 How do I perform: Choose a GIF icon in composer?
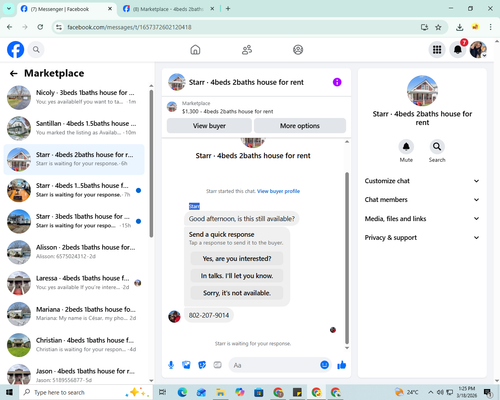tap(218, 365)
